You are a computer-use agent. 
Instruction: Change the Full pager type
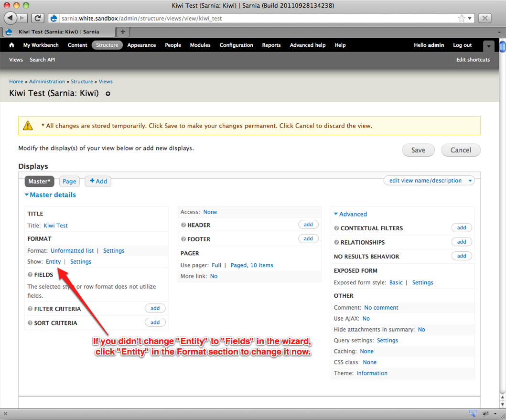(216, 265)
